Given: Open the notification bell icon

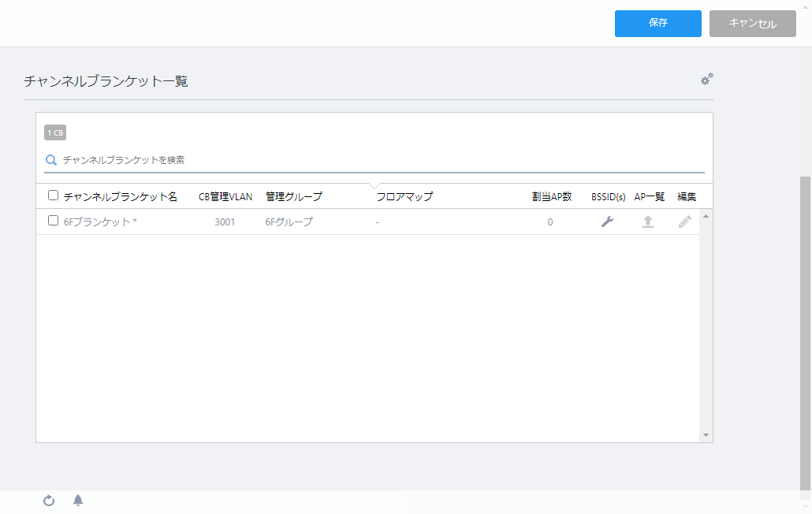Looking at the screenshot, I should point(78,500).
